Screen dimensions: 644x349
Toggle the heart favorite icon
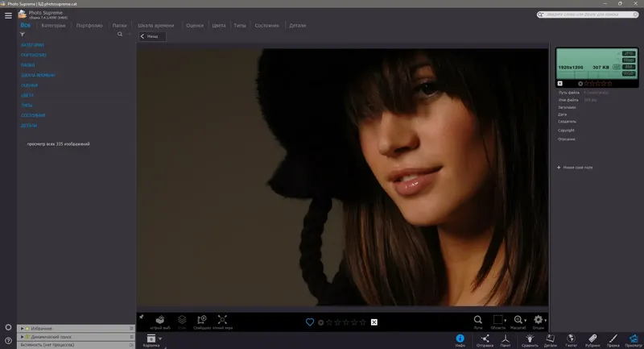[310, 322]
